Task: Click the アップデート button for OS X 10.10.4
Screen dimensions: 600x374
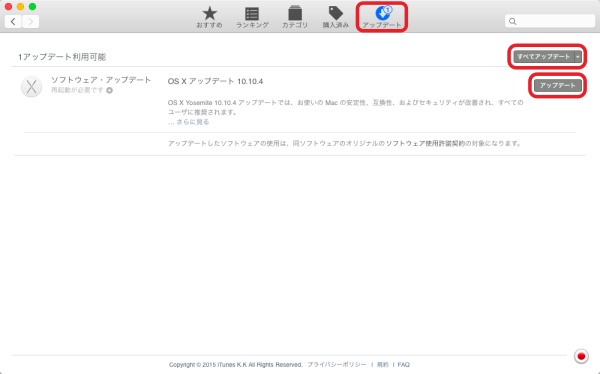Action: coord(558,85)
